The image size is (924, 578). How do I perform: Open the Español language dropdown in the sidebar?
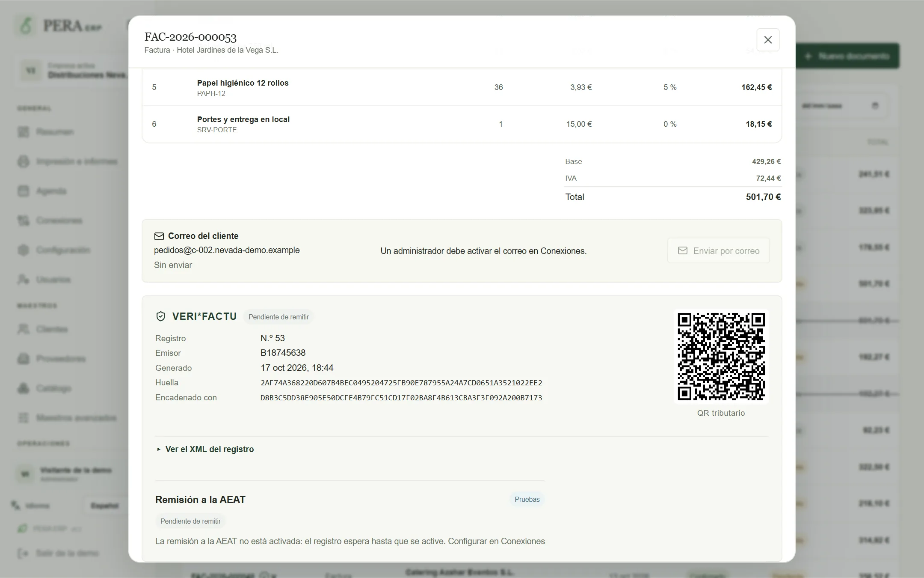tap(105, 506)
